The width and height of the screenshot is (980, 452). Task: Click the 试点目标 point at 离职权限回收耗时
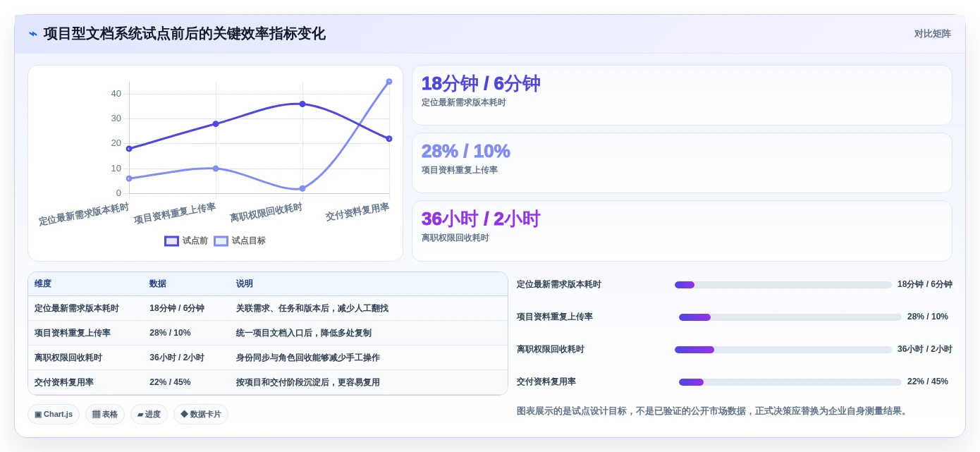302,188
